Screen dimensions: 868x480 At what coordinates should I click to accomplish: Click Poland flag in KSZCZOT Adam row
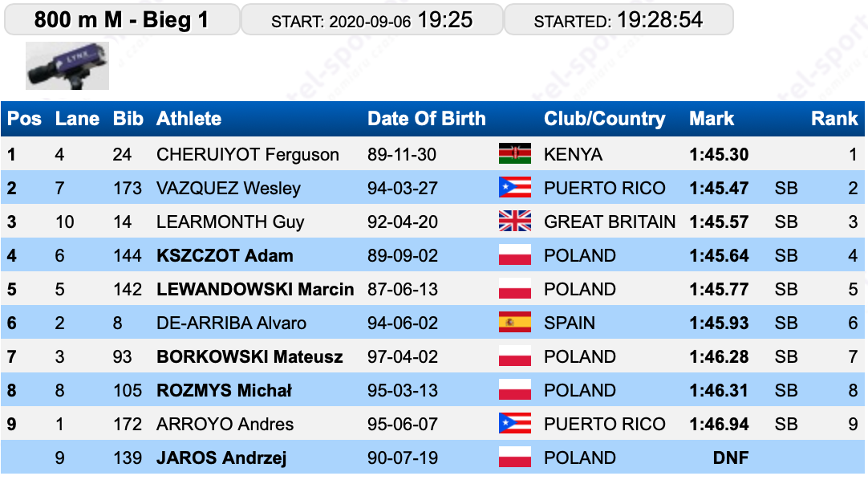(x=515, y=255)
